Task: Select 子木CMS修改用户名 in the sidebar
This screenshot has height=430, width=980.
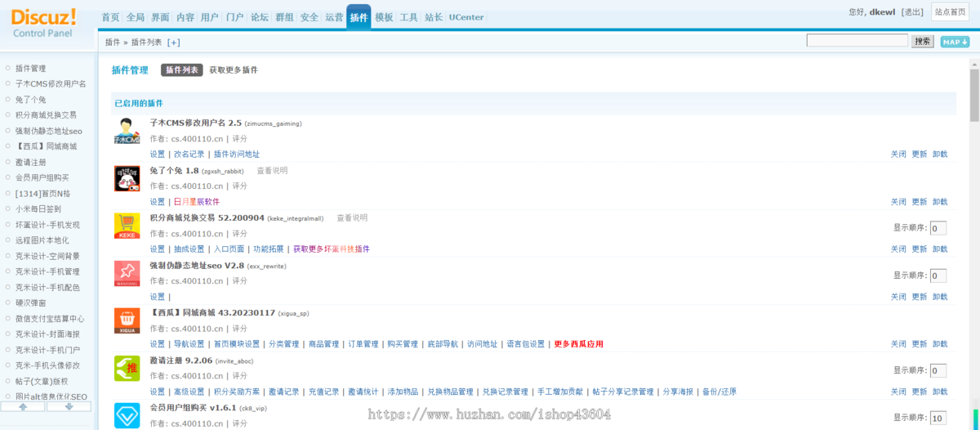Action: point(51,84)
